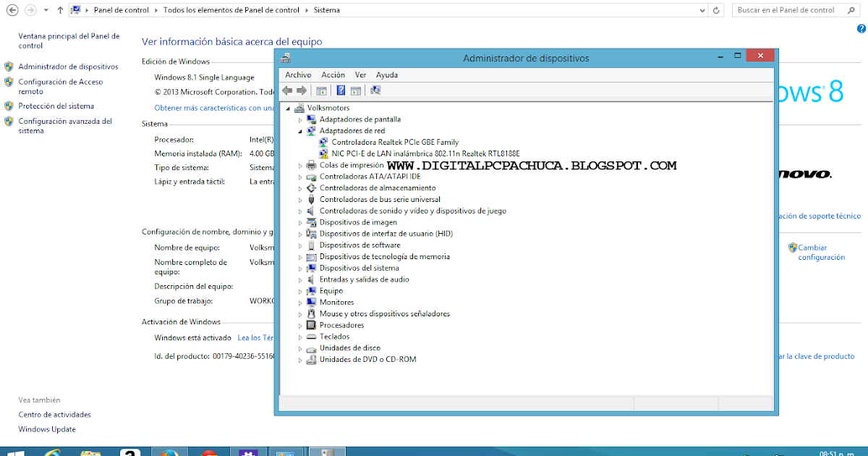Open Configuración de Acceso remoto link
This screenshot has height=456, width=868.
tap(61, 87)
